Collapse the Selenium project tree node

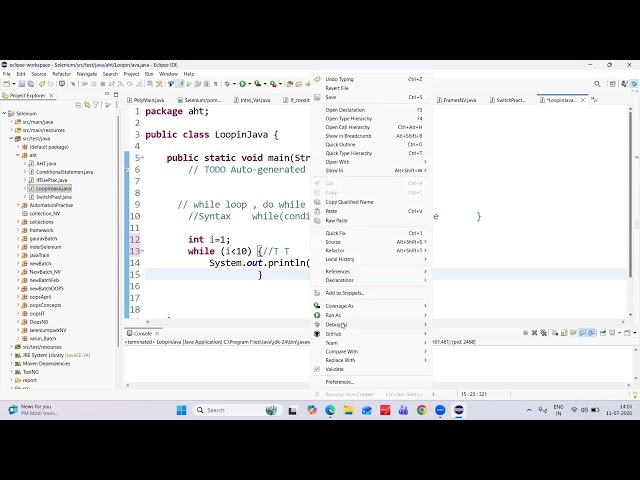pyautogui.click(x=4, y=113)
